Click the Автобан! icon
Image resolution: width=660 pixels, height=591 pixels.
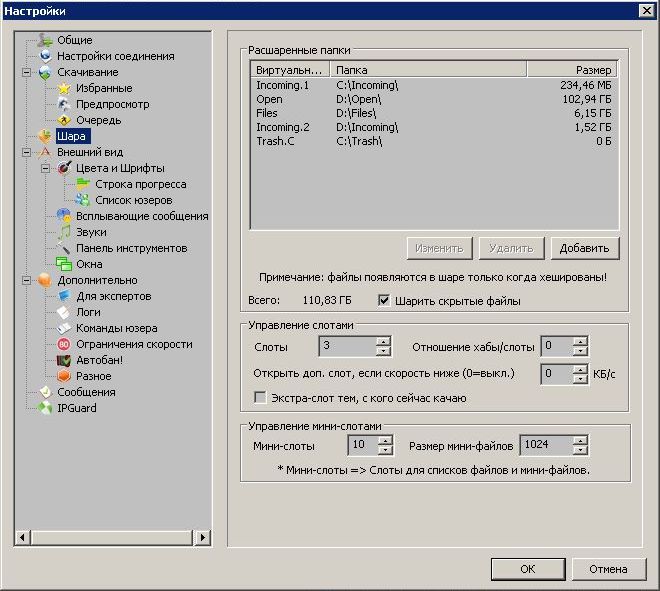(x=64, y=360)
